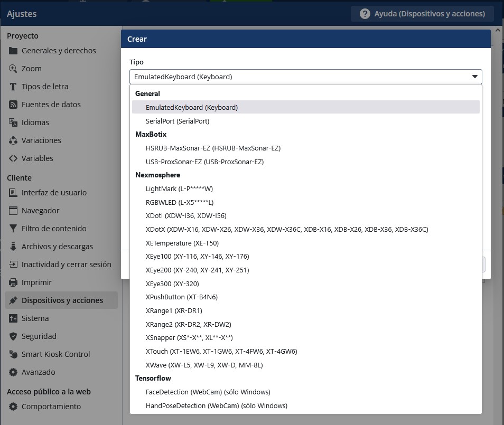The height and width of the screenshot is (425, 504).
Task: Click the translate icon beside Idiomas
Action: point(13,122)
